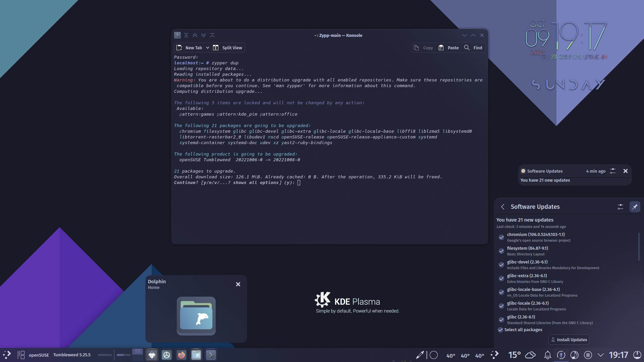Screen dimensions: 644x362
Task: Open the New Tab dropdown arrow
Action: [208, 48]
